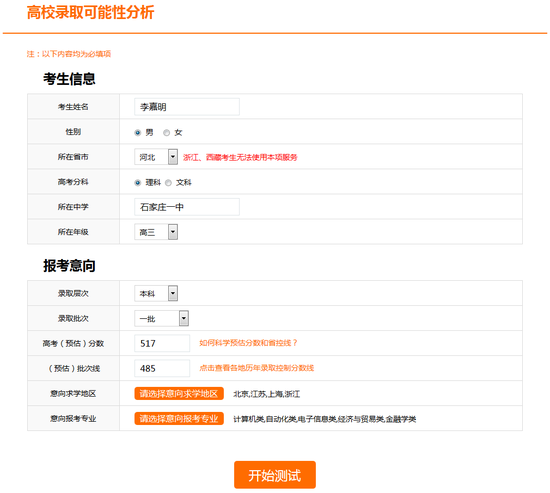Open the 录取层次 dropdown showing 本科

coord(156,293)
